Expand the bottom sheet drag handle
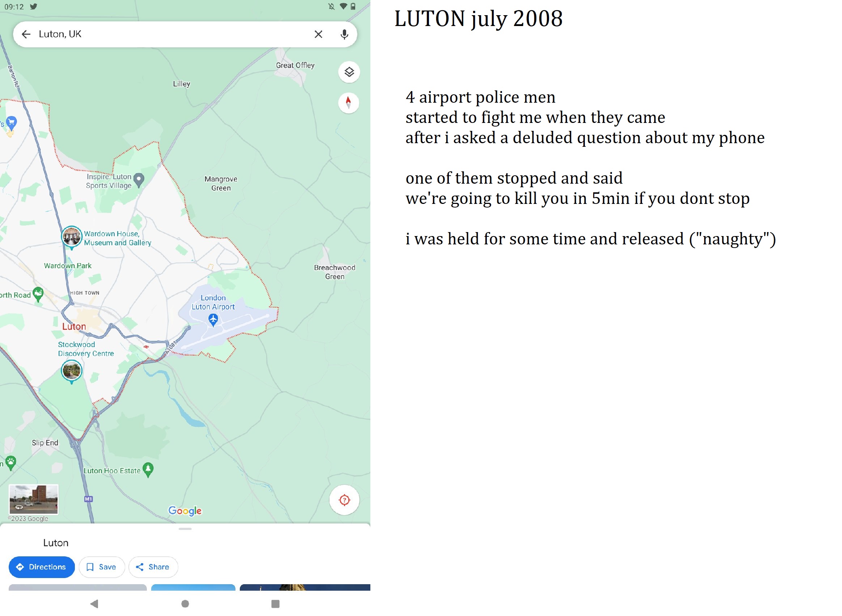This screenshot has height=616, width=842. point(185,529)
